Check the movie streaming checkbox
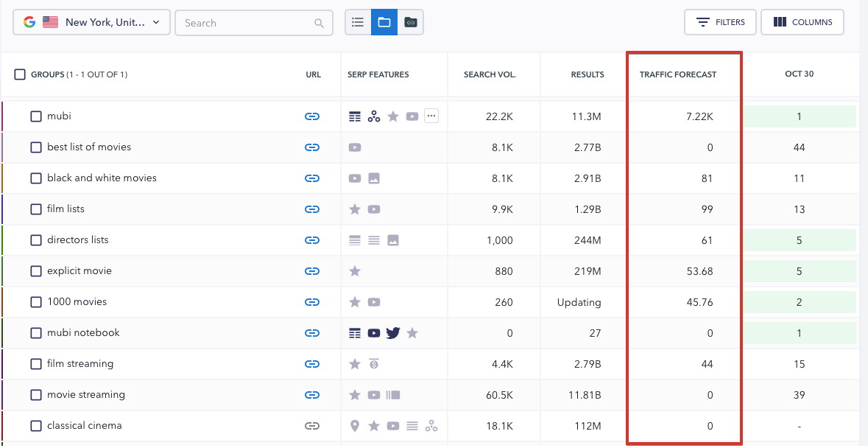This screenshot has width=868, height=448. [36, 395]
